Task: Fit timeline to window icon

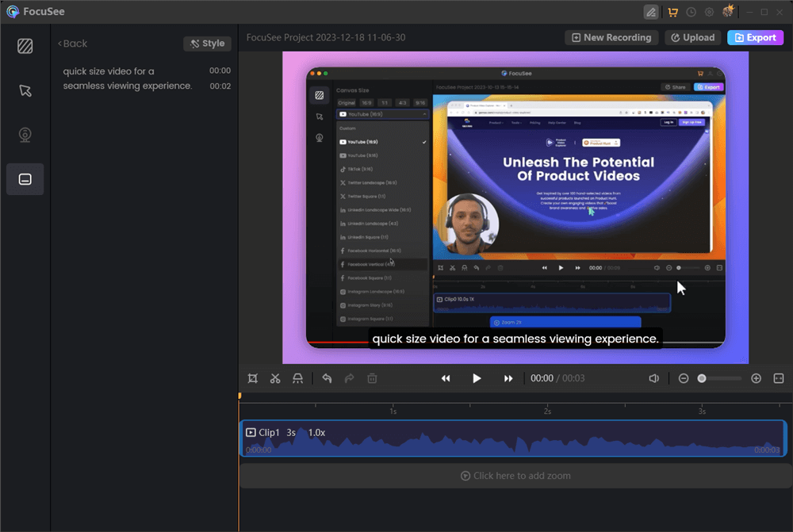Action: [779, 378]
